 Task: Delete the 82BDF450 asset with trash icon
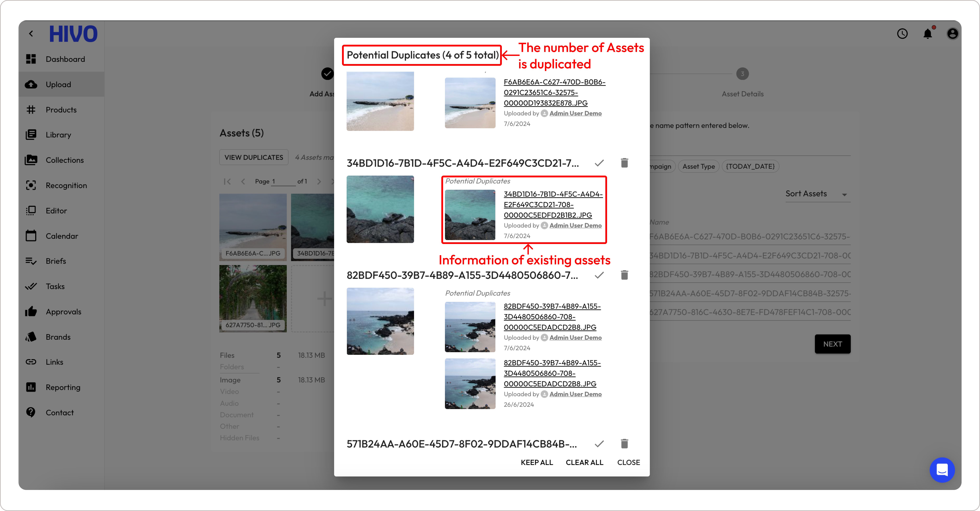624,275
